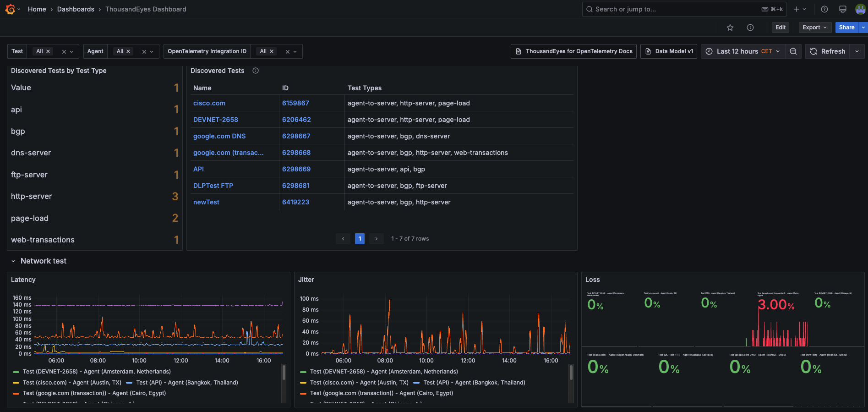Screen dimensions: 868x412
Task: Open the news feed monitor icon
Action: (842, 9)
